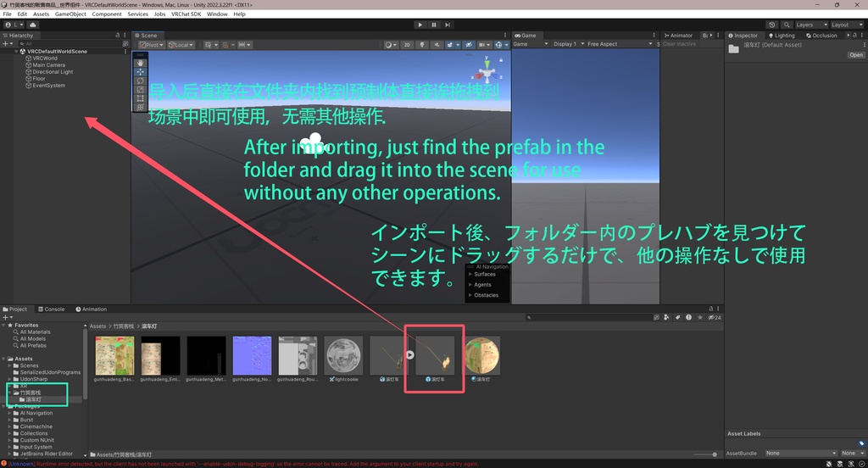868x468 pixels.
Task: Toggle the Hierarchy panel lock icon
Action: click(x=117, y=35)
